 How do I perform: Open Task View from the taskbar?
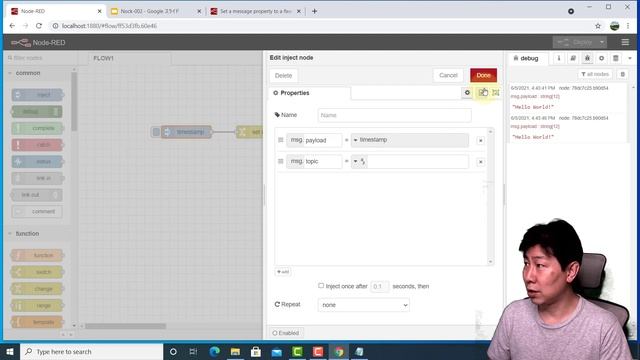coord(193,351)
